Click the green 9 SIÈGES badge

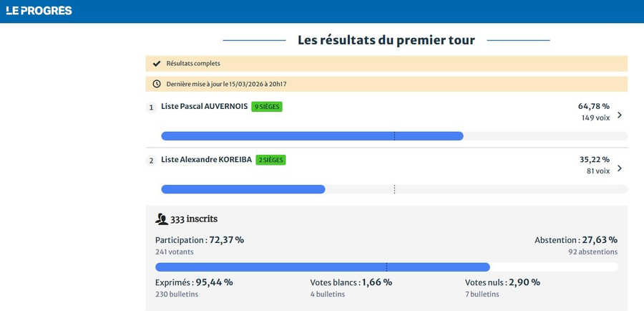(267, 107)
